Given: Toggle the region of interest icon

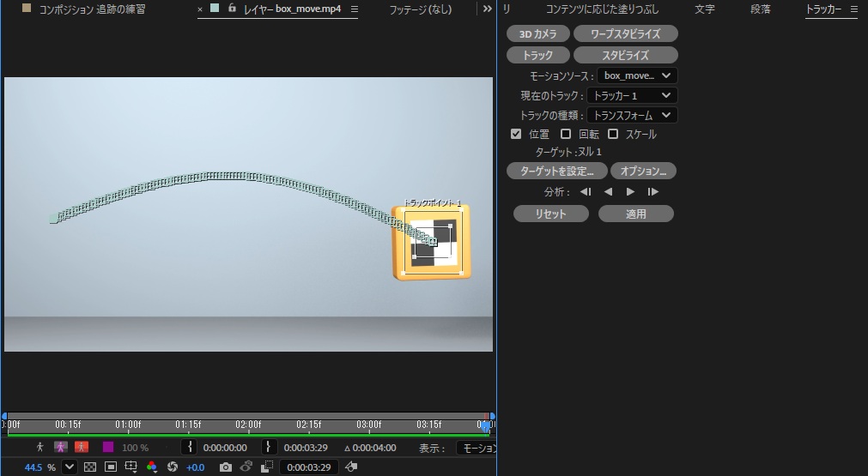Looking at the screenshot, I should pyautogui.click(x=267, y=467).
